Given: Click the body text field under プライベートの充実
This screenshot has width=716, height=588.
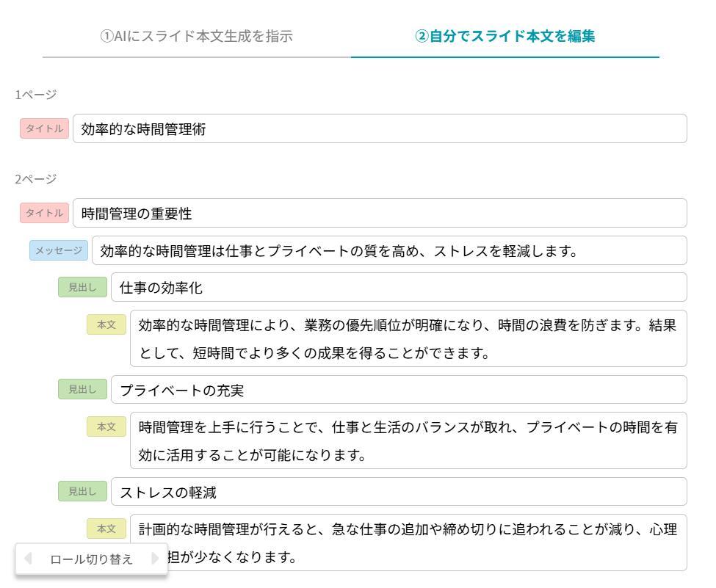Looking at the screenshot, I should (x=404, y=440).
